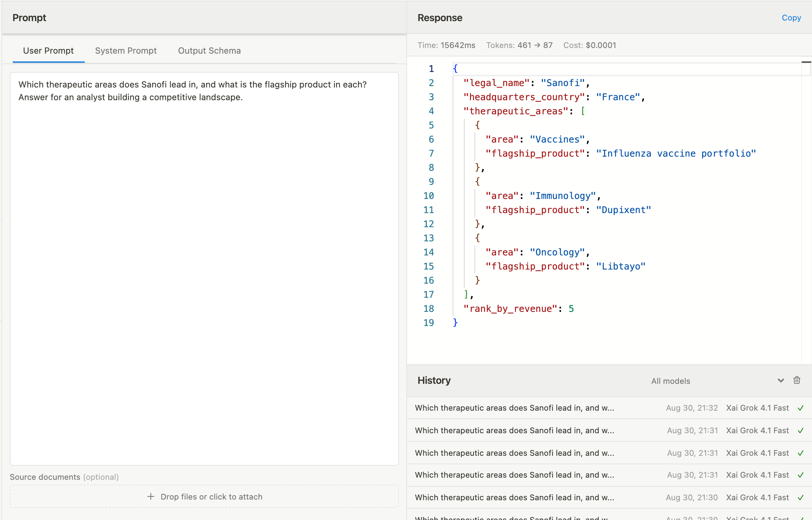
Task: Click the plus icon in the attach area
Action: (151, 496)
